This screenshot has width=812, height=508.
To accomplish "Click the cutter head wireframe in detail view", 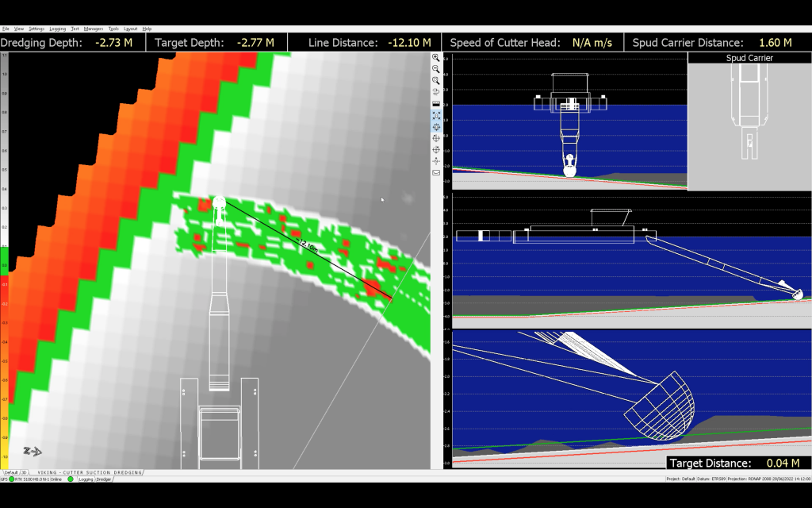I will tap(659, 406).
